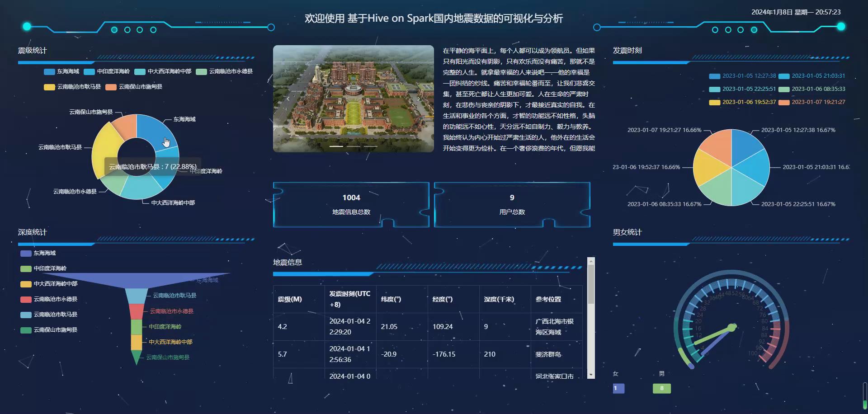Screen dimensions: 868x414
Task: Toggle 中大西洋海岭中部 legend in 震级统计 chart
Action: (163, 71)
